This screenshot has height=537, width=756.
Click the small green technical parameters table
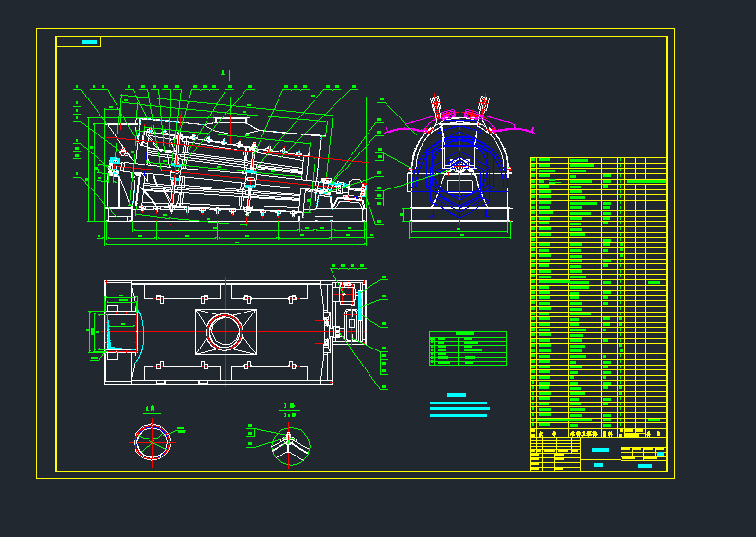[467, 348]
